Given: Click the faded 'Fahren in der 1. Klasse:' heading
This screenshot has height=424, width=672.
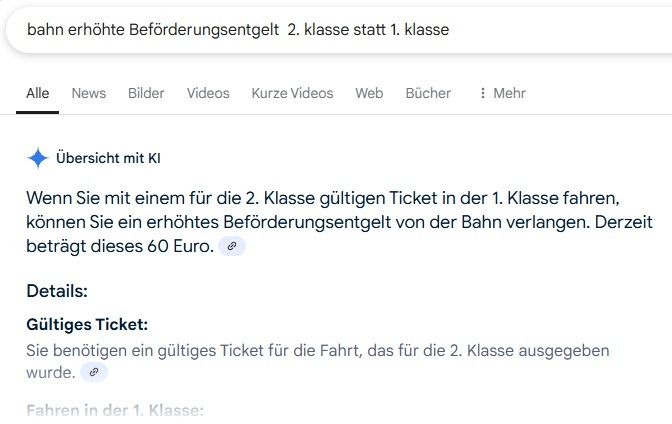Looking at the screenshot, I should (x=115, y=410).
